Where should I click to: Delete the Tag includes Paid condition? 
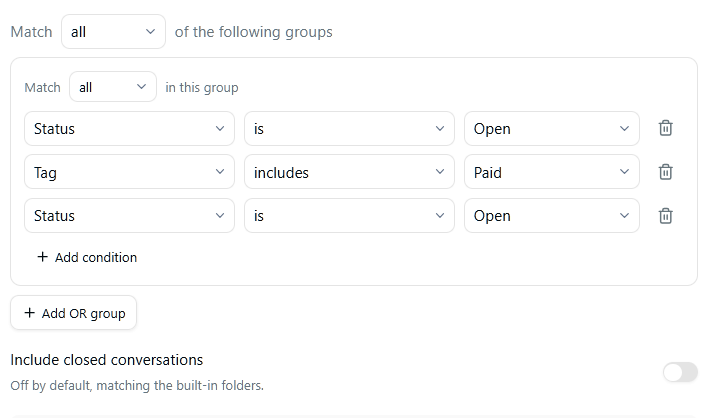pyautogui.click(x=665, y=172)
